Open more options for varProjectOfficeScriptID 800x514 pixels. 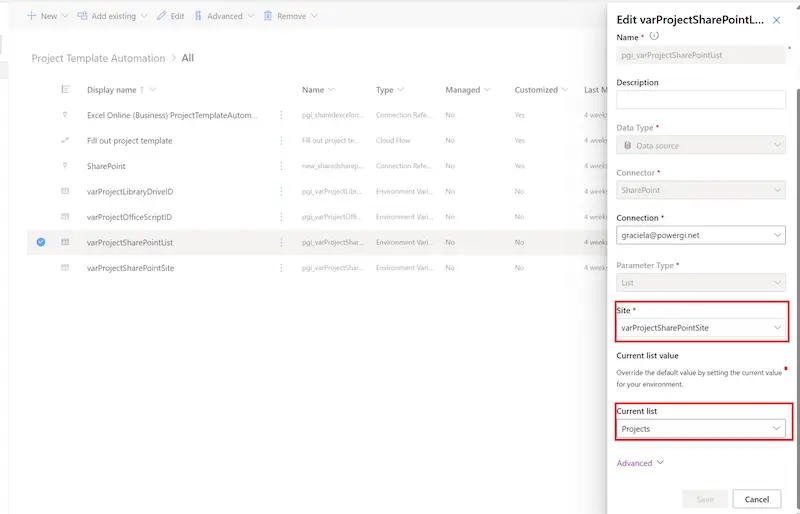[x=281, y=217]
